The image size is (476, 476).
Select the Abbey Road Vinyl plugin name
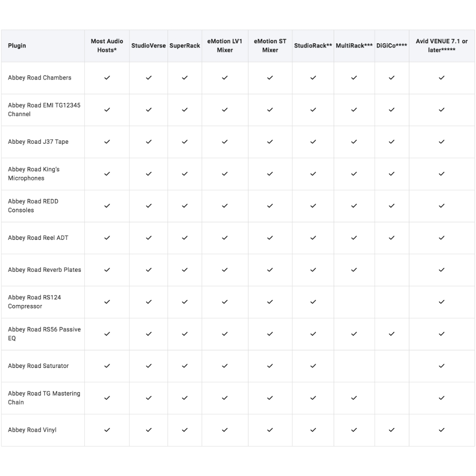point(32,430)
